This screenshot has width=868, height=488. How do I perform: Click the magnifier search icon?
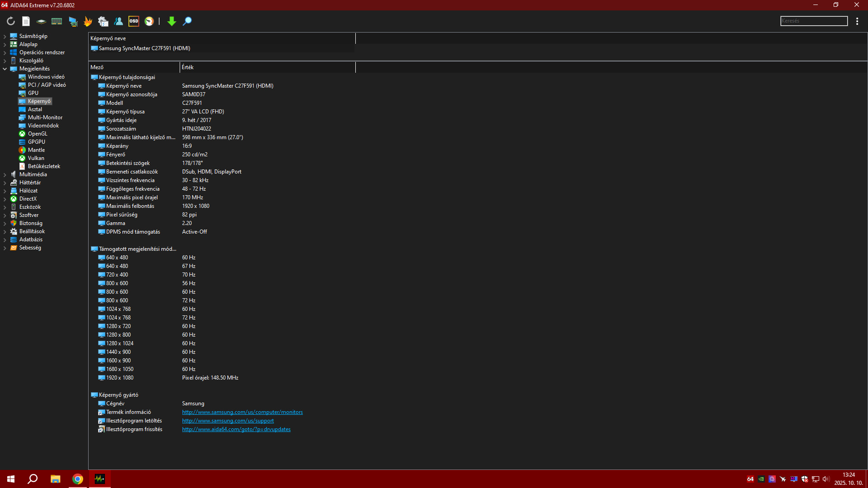click(x=187, y=21)
